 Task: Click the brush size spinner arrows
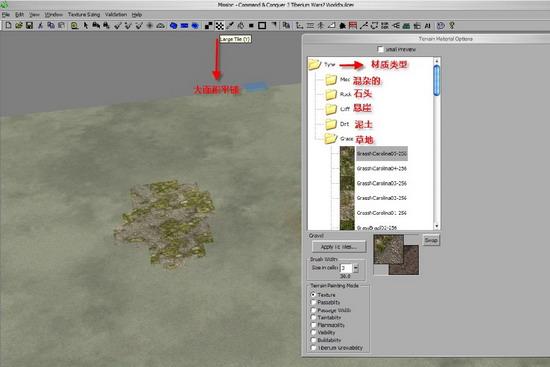(x=356, y=268)
